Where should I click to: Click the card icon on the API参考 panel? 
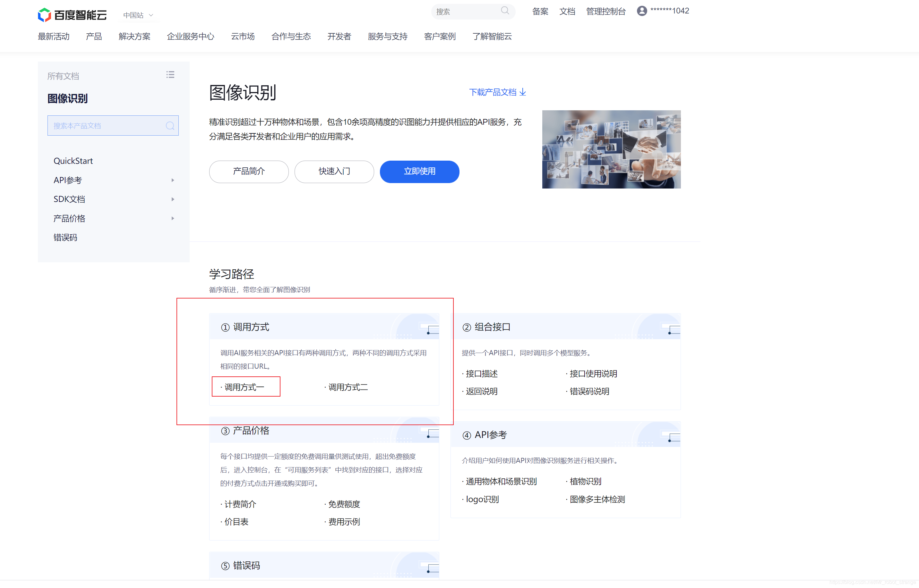pos(671,436)
